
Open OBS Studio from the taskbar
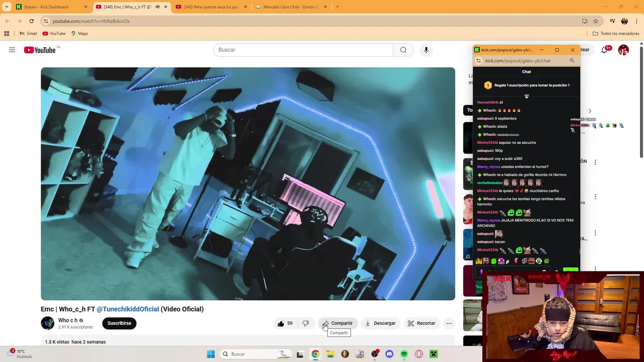click(374, 354)
